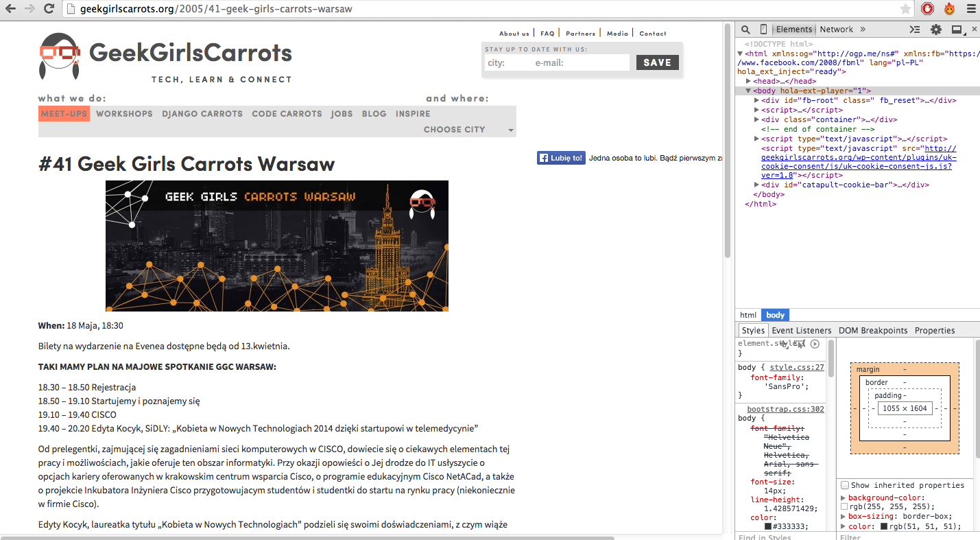Open the Chrome hamburger menu
This screenshot has height=540, width=980.
[x=970, y=9]
